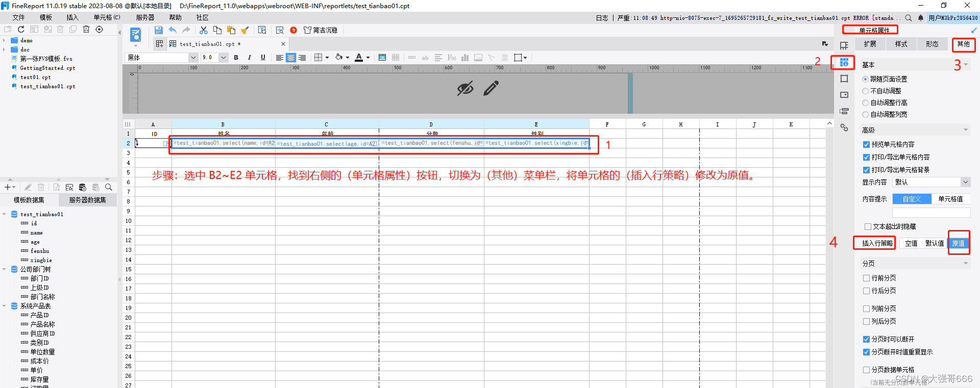Choose 空值 insert-row strategy
The height and width of the screenshot is (388, 980).
pos(911,243)
